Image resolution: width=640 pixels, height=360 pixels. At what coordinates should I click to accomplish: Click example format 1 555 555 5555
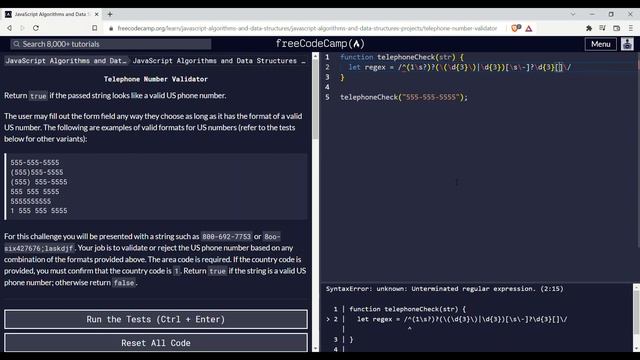pyautogui.click(x=39, y=211)
